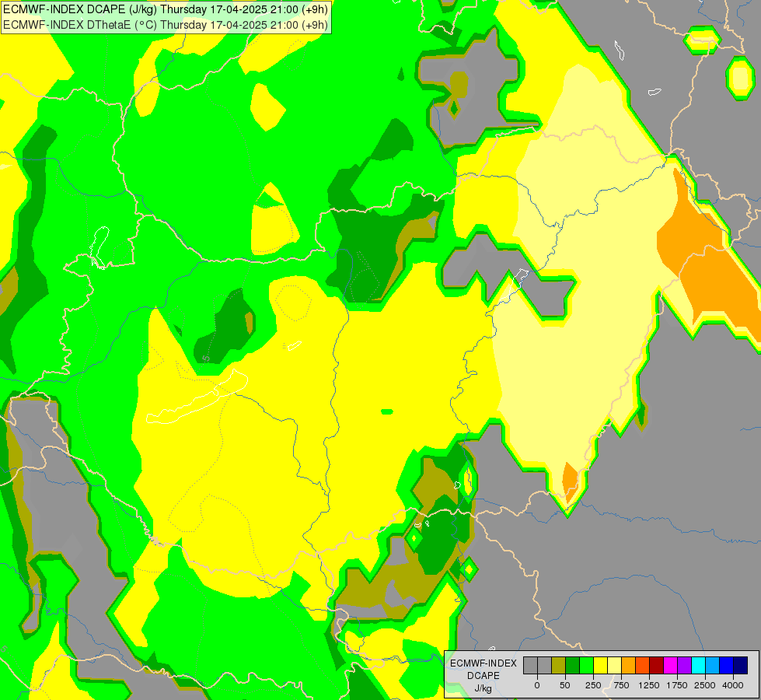Click the '4000' legend scale value
The width and height of the screenshot is (761, 700).
[x=733, y=685]
